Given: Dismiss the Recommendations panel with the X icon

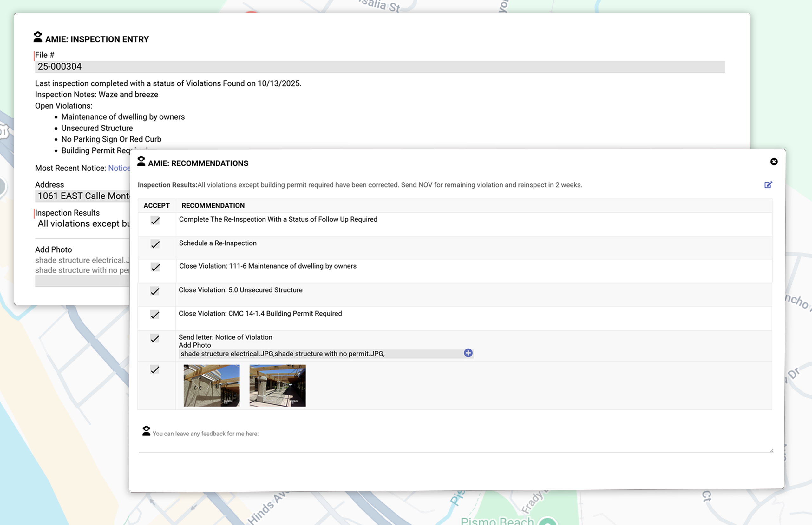Looking at the screenshot, I should pyautogui.click(x=774, y=162).
